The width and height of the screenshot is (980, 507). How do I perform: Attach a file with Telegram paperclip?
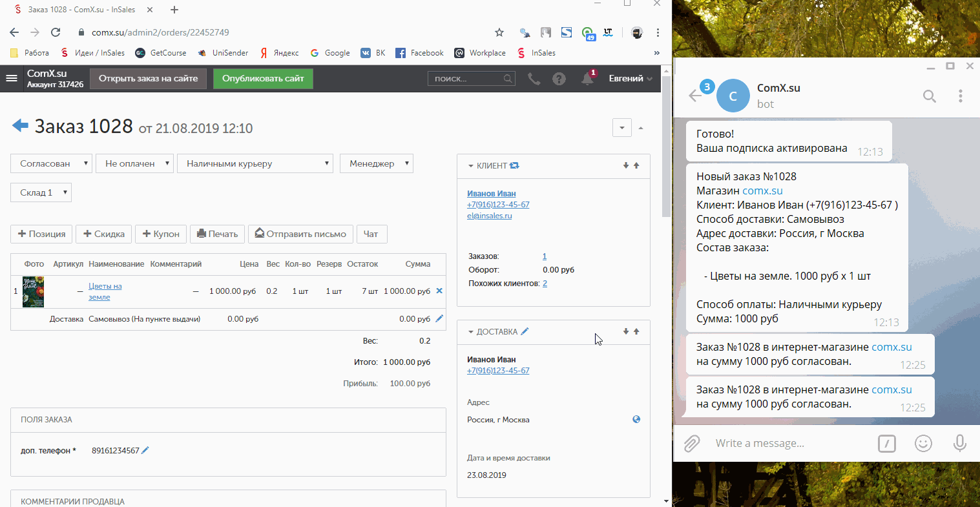pos(692,443)
